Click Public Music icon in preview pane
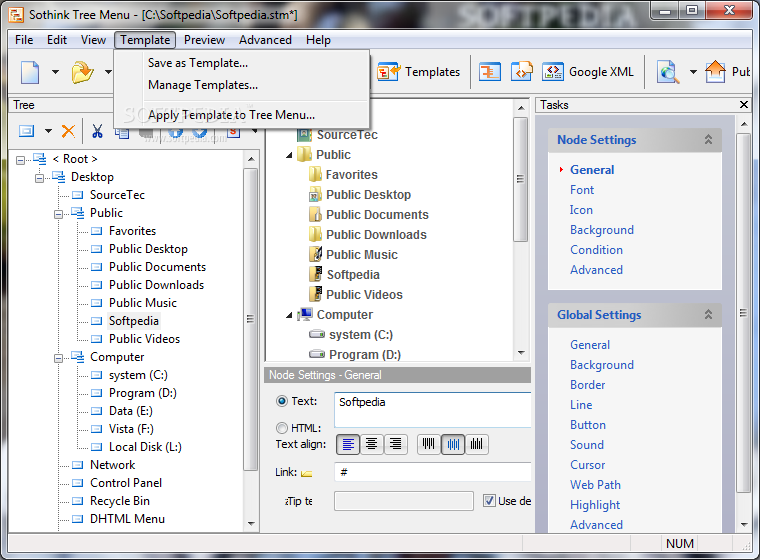Viewport: 760px width, 560px height. point(316,254)
